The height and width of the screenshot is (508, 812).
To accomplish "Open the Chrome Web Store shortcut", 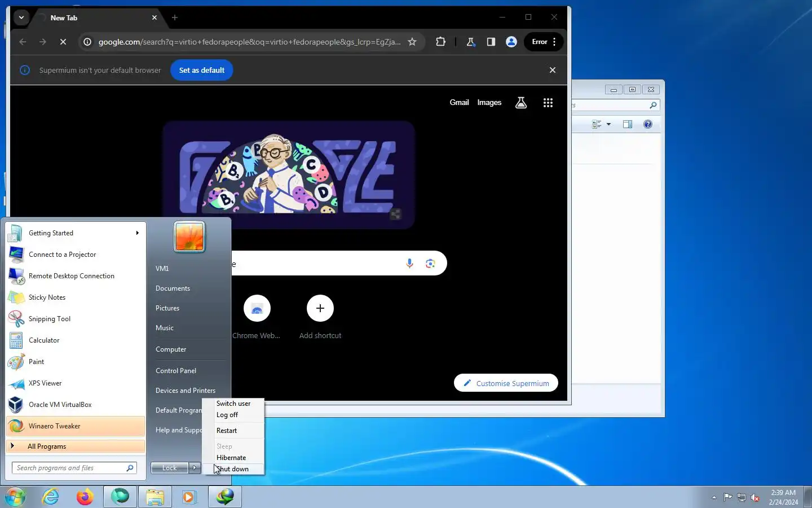I will coord(257,317).
